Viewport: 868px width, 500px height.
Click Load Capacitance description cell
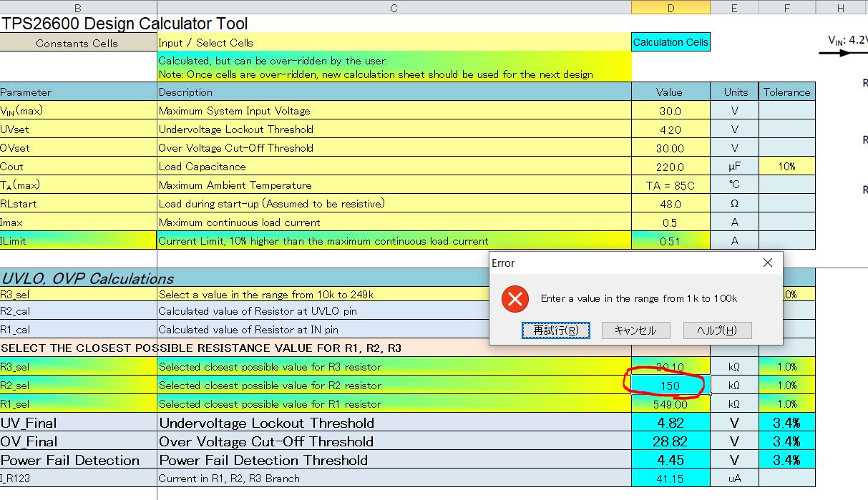[x=394, y=167]
